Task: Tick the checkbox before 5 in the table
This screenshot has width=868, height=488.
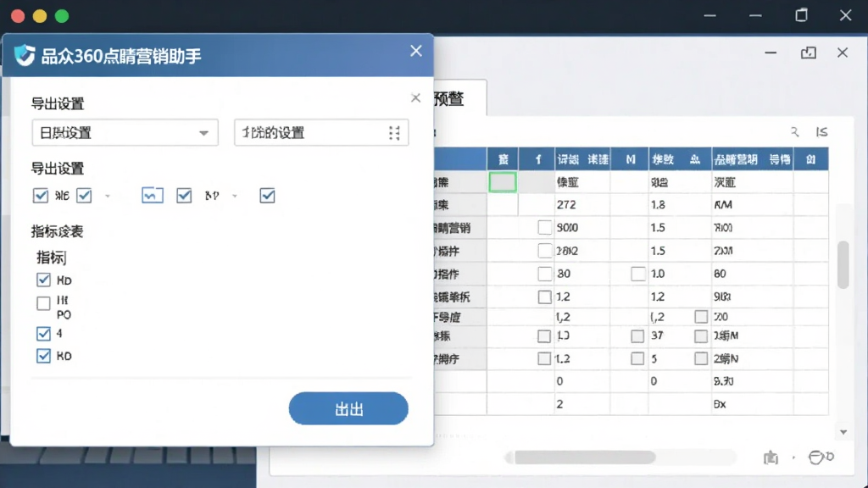Action: point(637,358)
